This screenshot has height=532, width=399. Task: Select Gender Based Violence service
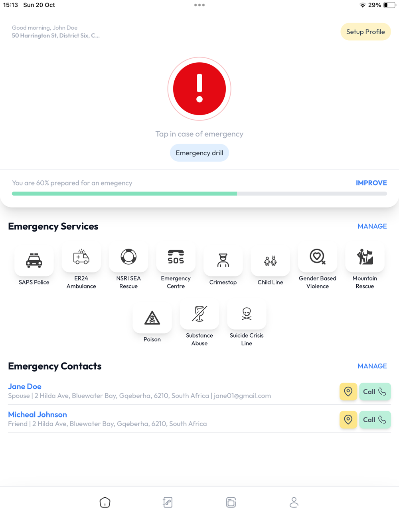[318, 257]
